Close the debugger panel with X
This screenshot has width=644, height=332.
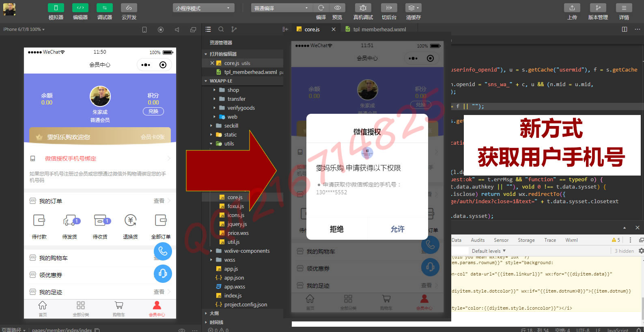[638, 228]
